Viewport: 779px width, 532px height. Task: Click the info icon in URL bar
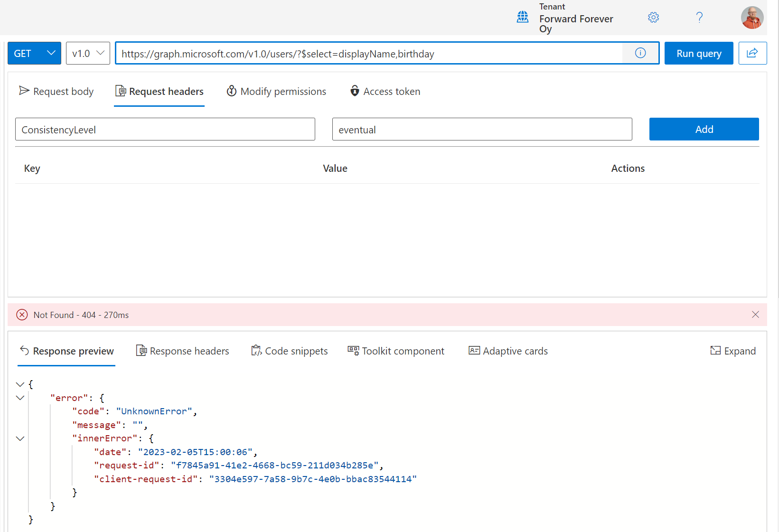tap(640, 53)
